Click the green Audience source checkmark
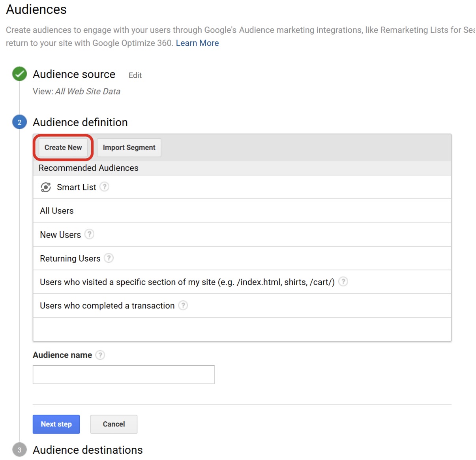 (x=19, y=74)
